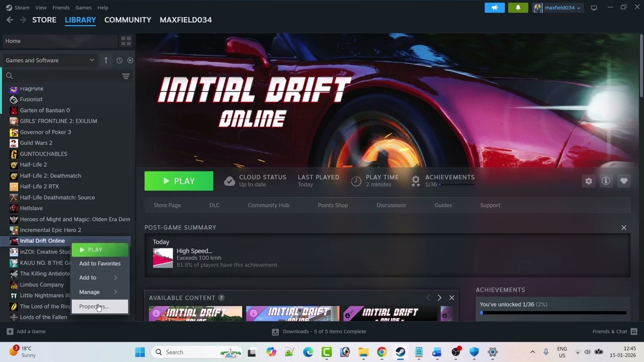Screen dimensions: 644x362
Task: Open the Guides link
Action: (443, 205)
